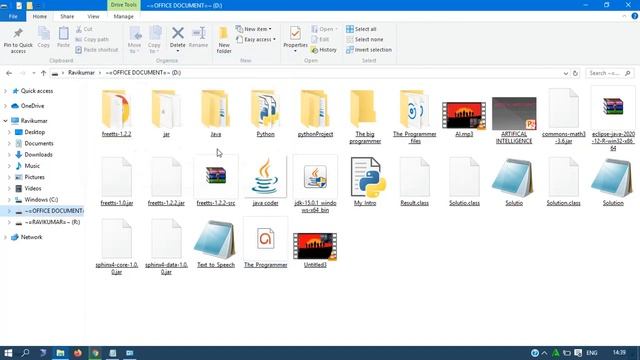Select the Untitled3 video file
This screenshot has width=640, height=360.
tap(315, 250)
